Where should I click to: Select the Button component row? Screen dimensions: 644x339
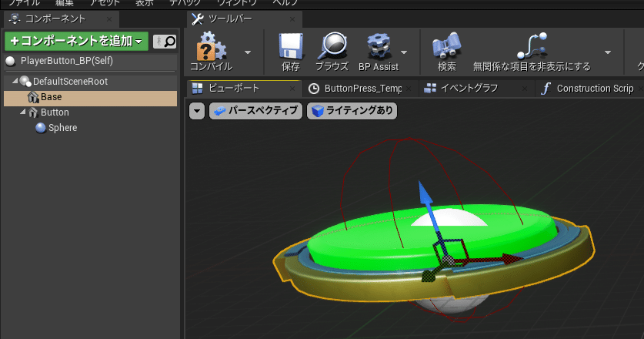point(90,112)
